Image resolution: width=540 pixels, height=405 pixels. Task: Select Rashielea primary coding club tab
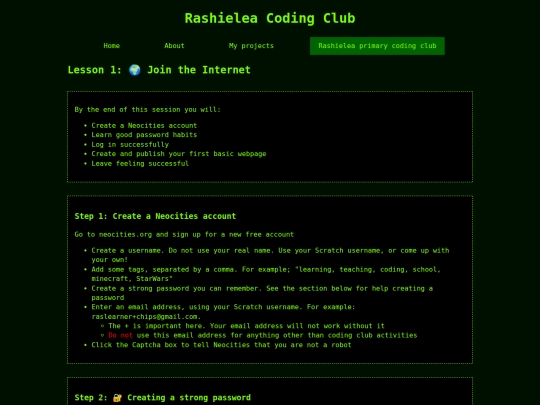[377, 46]
